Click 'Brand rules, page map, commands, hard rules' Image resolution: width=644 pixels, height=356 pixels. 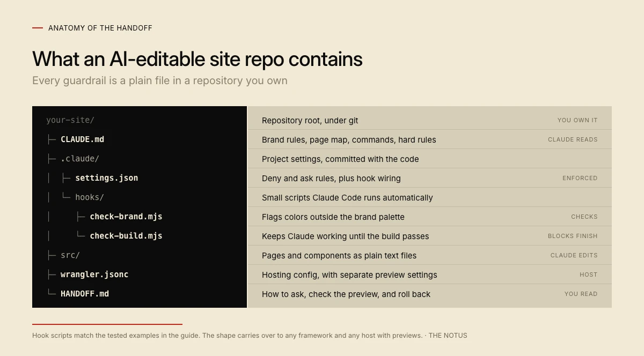click(x=349, y=140)
